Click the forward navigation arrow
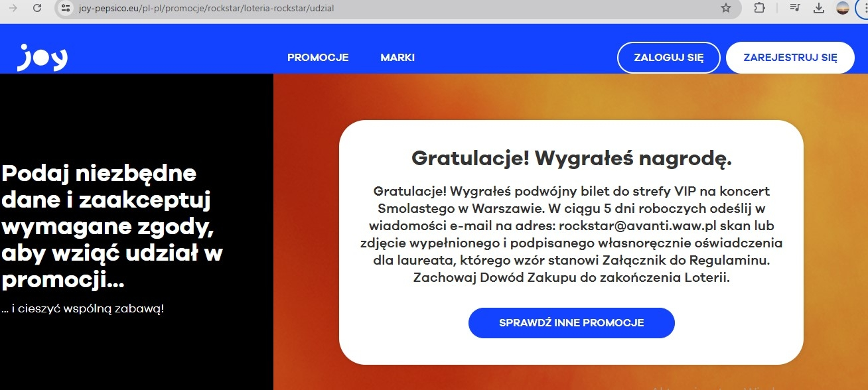This screenshot has width=868, height=390. point(12,8)
